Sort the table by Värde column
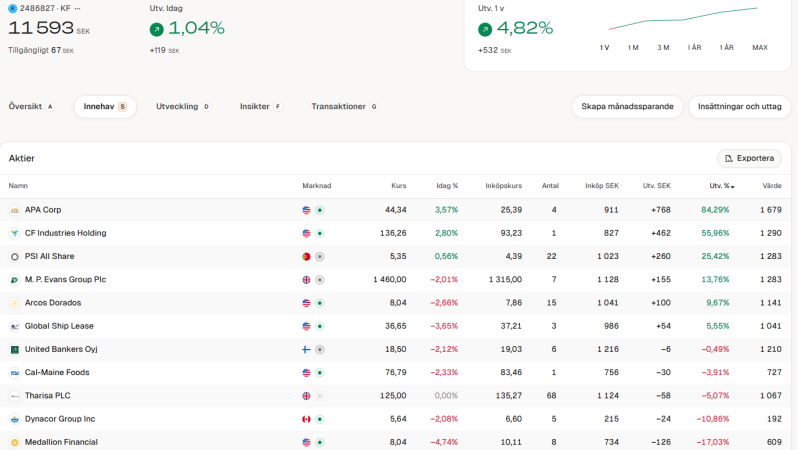The image size is (798, 450). (x=771, y=186)
